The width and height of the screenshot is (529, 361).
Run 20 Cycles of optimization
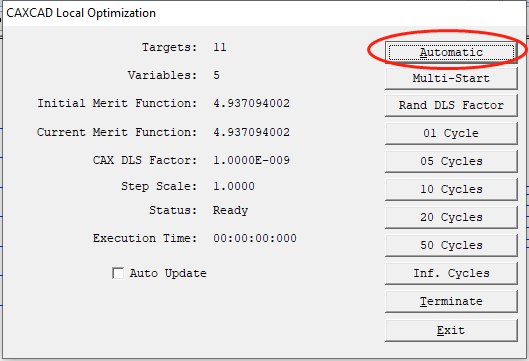click(451, 217)
